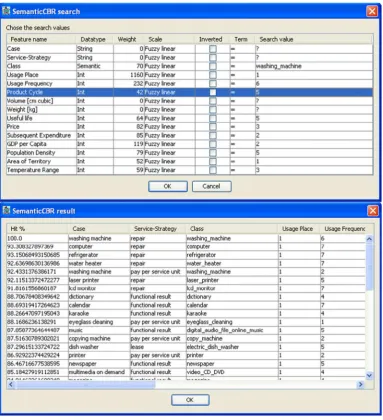This screenshot has height=420, width=383.
Task: Toggle Inverted checkbox for GDP per Capita row
Action: pos(213,144)
